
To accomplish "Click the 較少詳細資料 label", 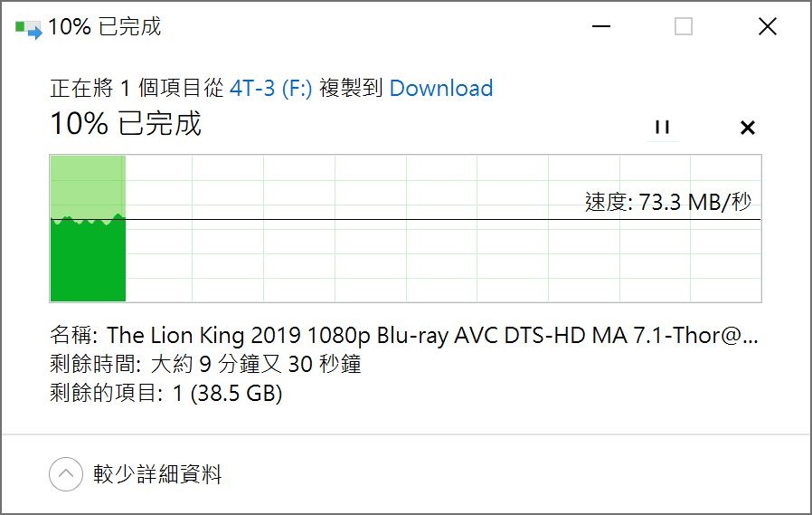I will (157, 473).
